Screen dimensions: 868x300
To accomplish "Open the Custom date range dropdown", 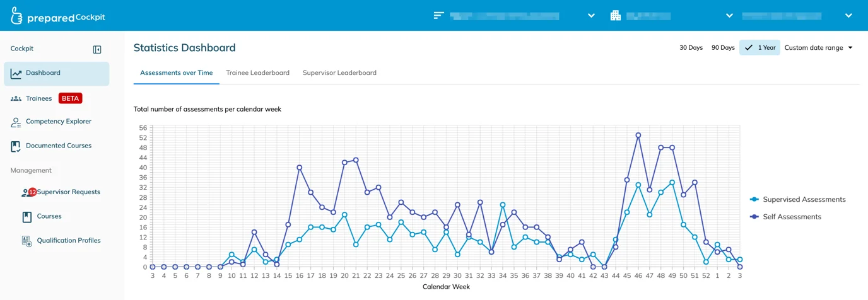I will click(818, 48).
